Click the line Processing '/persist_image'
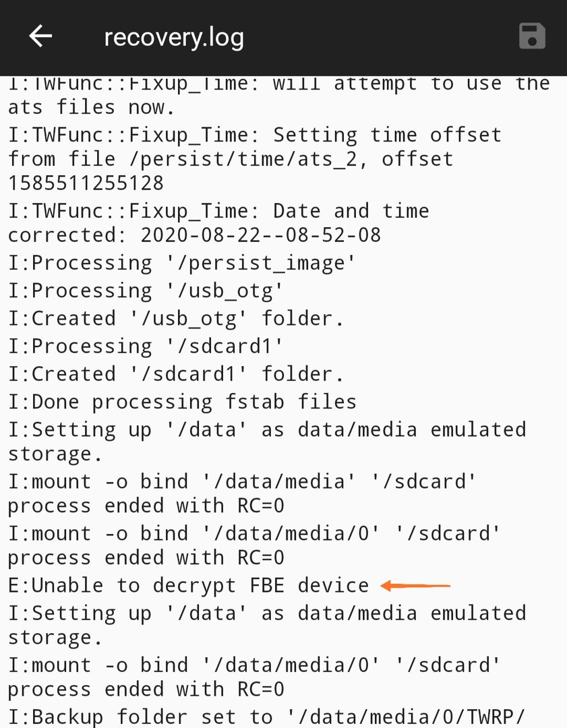 point(181,264)
